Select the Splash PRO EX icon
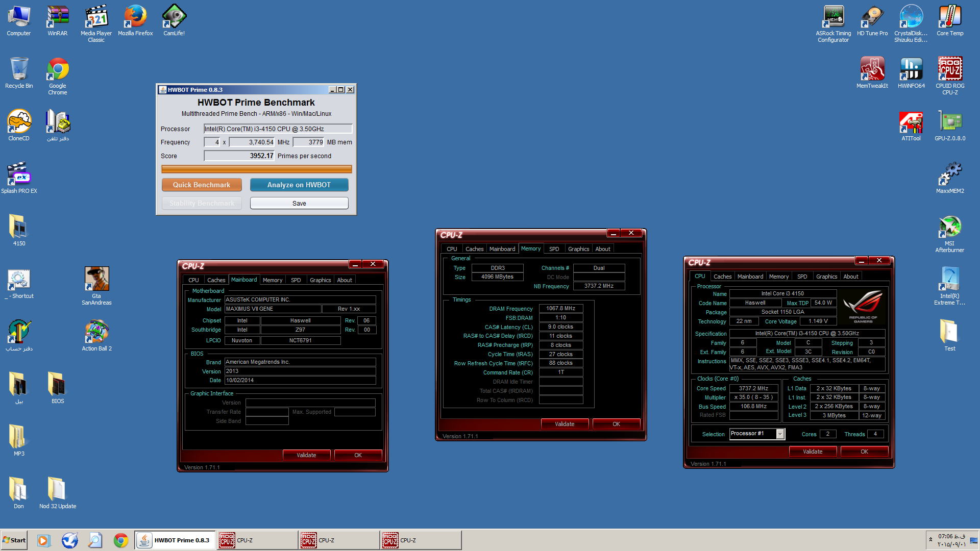Viewport: 980px width, 551px height. click(19, 178)
